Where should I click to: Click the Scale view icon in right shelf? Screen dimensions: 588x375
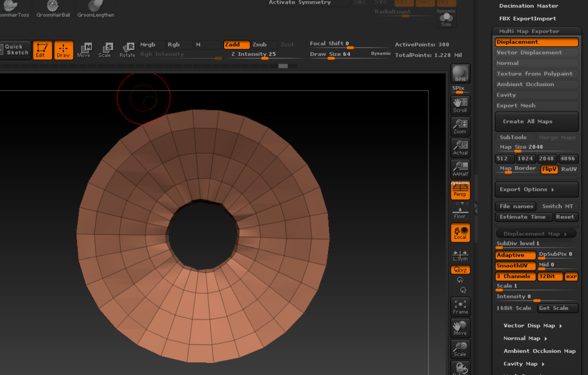460,349
